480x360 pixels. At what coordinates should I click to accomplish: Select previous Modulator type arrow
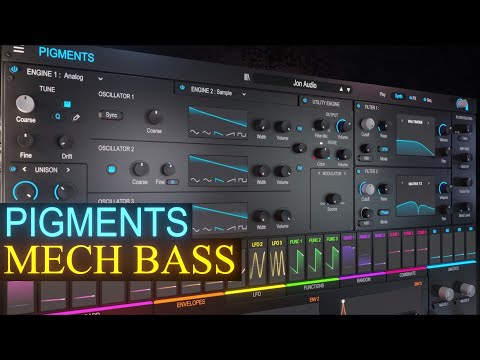coord(319,173)
